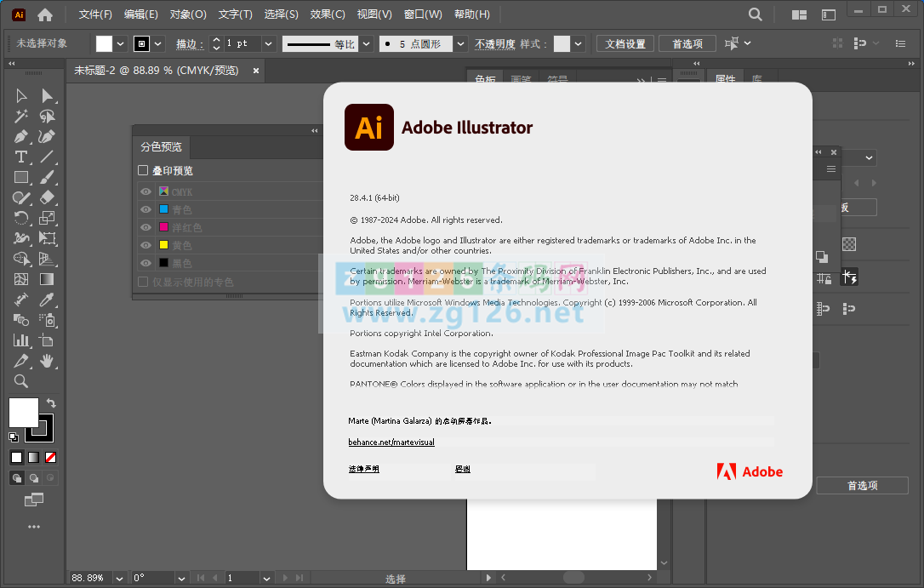Choose the Rectangle tool

point(21,177)
